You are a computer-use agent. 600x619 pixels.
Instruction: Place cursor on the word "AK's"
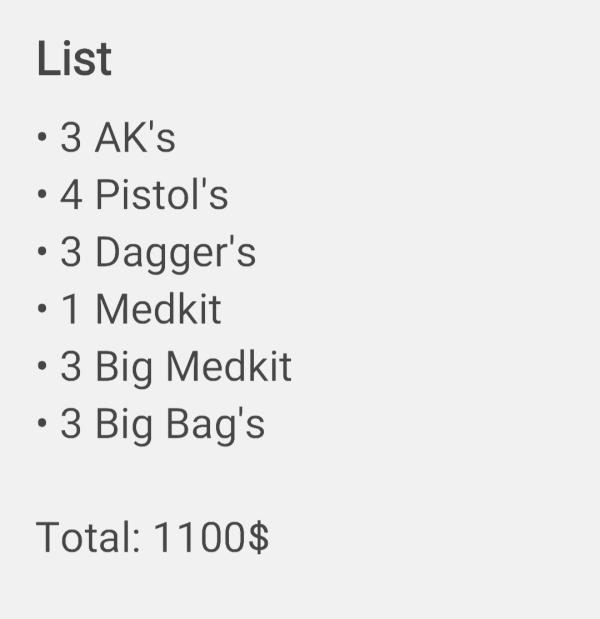coord(135,138)
